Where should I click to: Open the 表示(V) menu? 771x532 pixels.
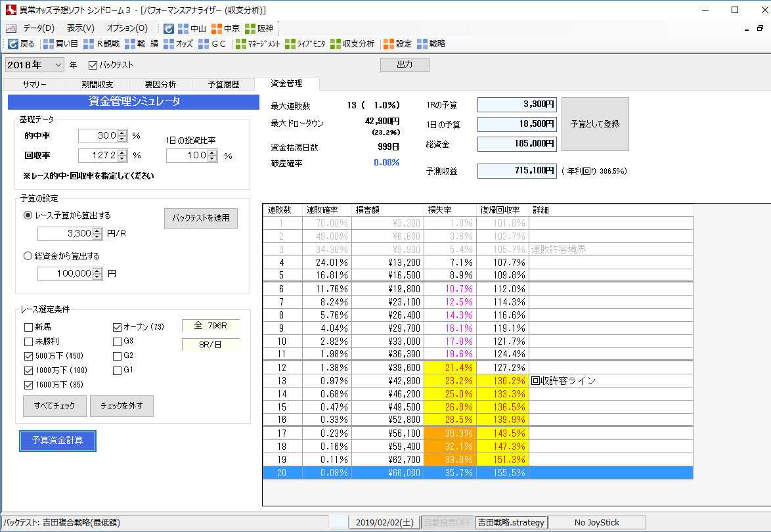click(81, 28)
